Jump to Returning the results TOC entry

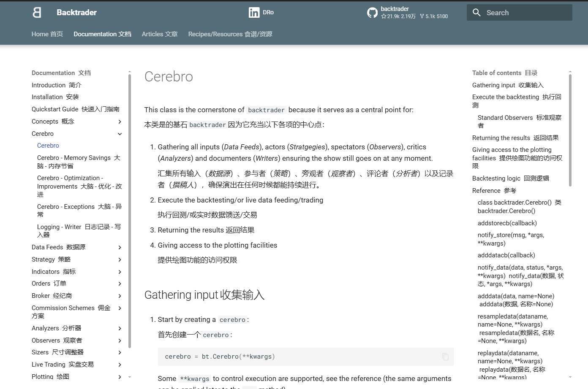(x=516, y=138)
